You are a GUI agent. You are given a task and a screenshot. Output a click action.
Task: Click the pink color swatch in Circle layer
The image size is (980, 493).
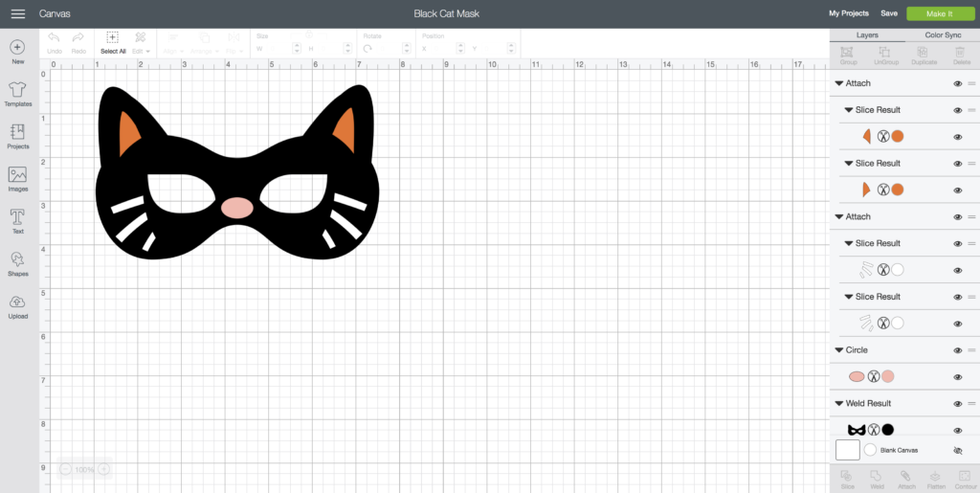[x=887, y=376]
